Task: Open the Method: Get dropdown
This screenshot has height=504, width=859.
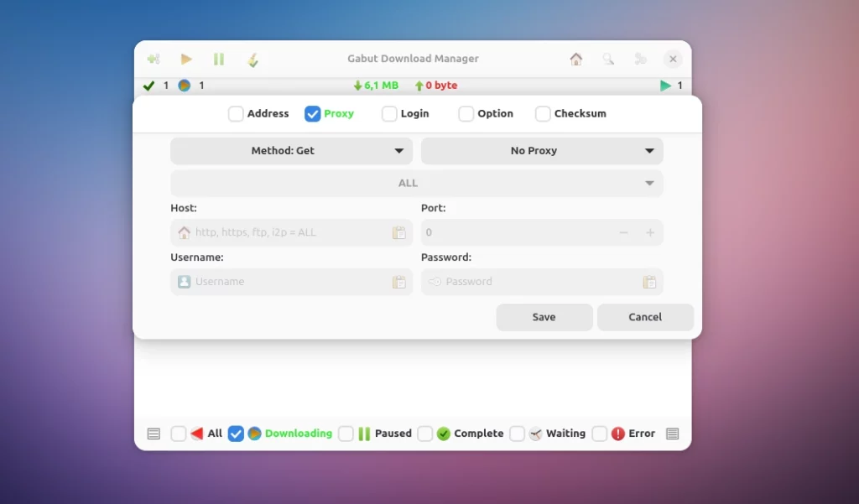Action: point(291,151)
